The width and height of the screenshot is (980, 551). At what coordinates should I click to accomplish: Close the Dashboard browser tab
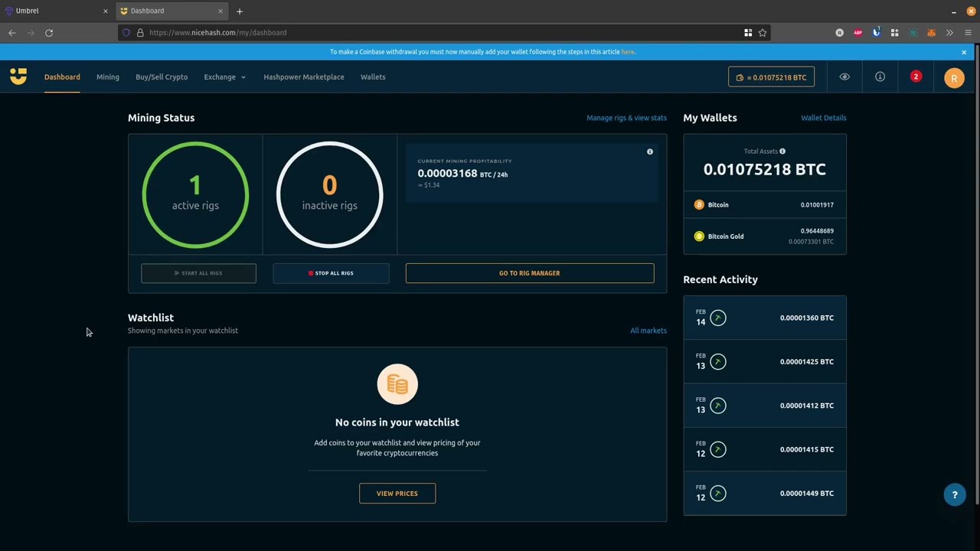pyautogui.click(x=220, y=11)
